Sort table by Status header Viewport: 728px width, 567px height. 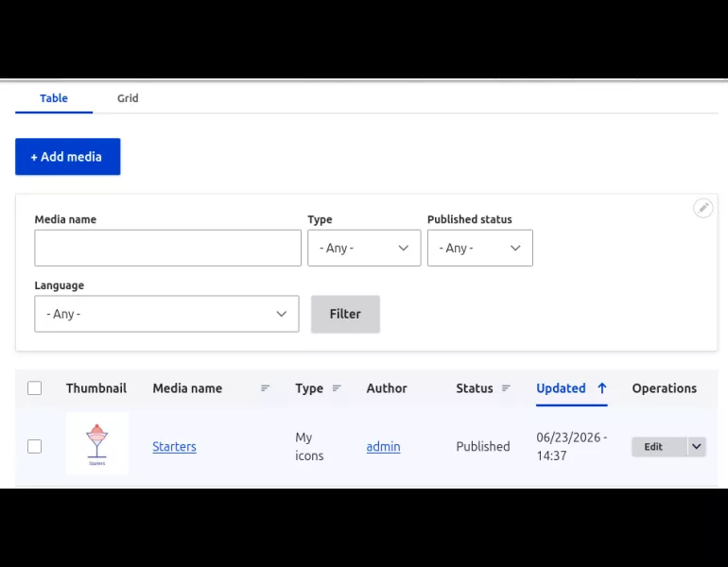pyautogui.click(x=475, y=388)
